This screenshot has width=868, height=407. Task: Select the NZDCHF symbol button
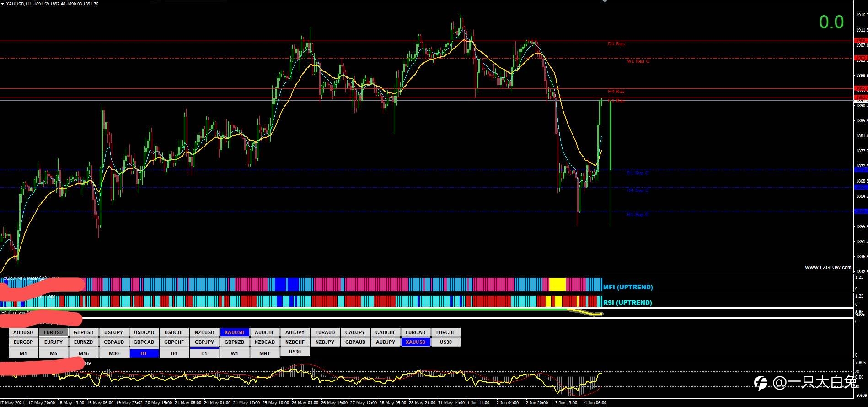tap(295, 342)
